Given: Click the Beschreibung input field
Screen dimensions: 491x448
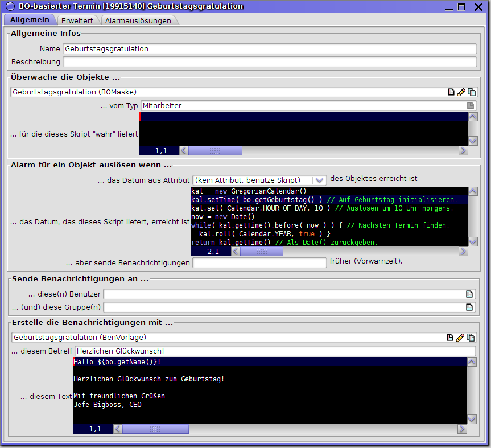Looking at the screenshot, I should [270, 62].
